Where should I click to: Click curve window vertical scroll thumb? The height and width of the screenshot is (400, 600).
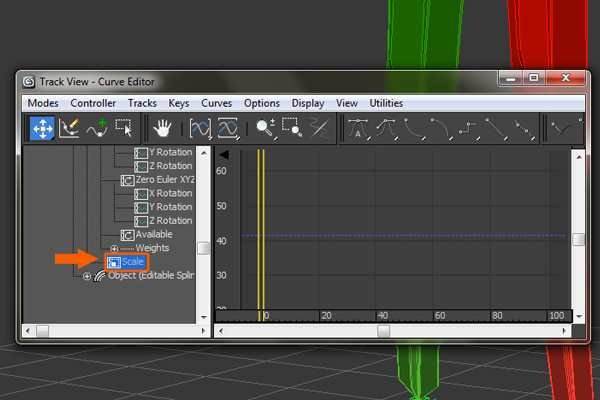(x=579, y=240)
